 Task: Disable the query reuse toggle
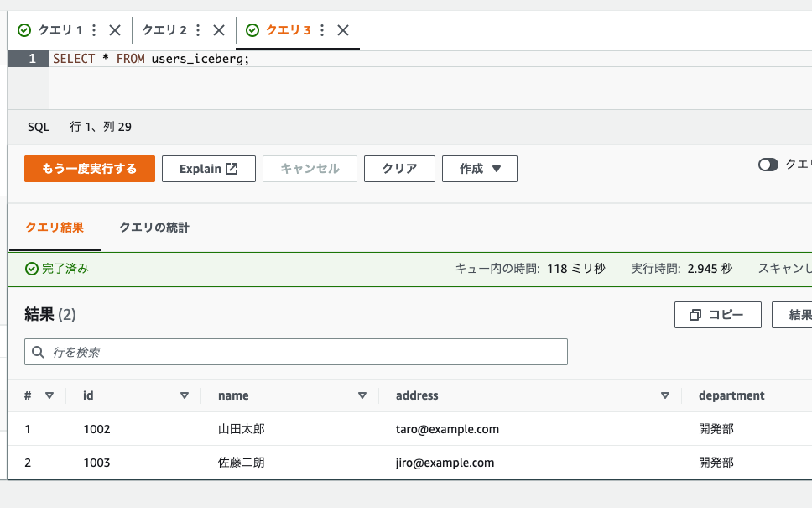click(x=768, y=165)
